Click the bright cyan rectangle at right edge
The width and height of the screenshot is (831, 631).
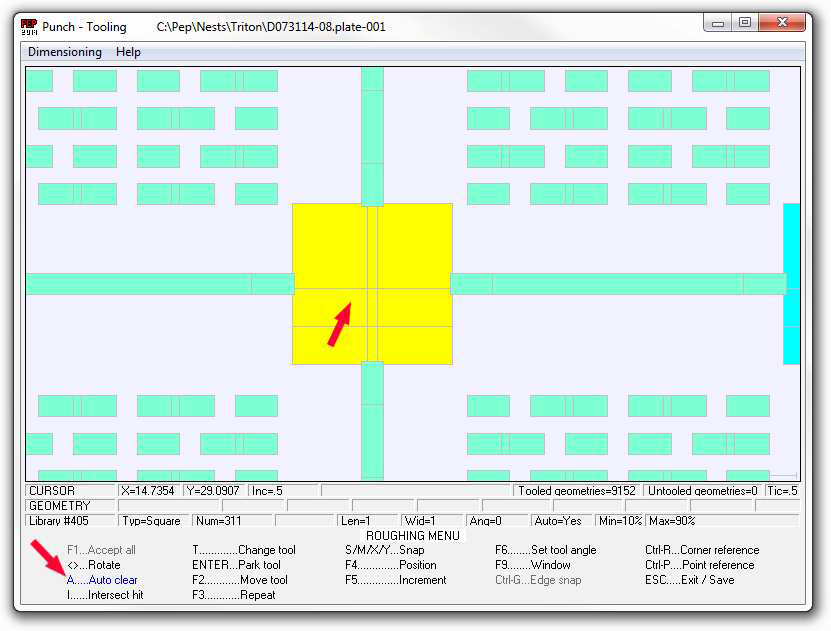pyautogui.click(x=791, y=283)
